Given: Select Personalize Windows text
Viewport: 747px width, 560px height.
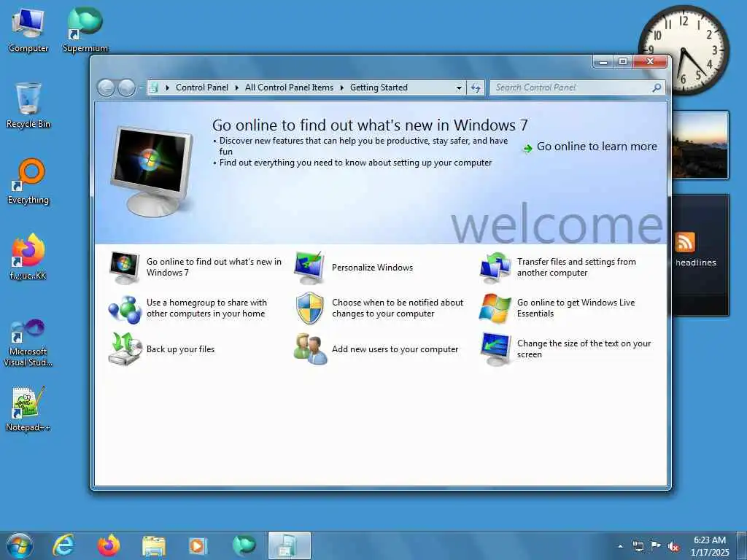Looking at the screenshot, I should (373, 268).
